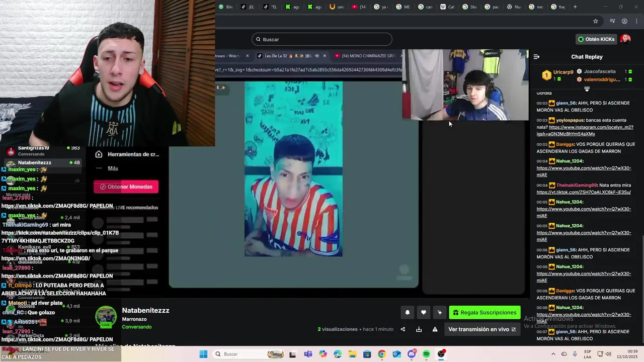Viewport: 644px width, 362px height.
Task: Switch to the YouTube '(14' tab
Action: click(359, 7)
